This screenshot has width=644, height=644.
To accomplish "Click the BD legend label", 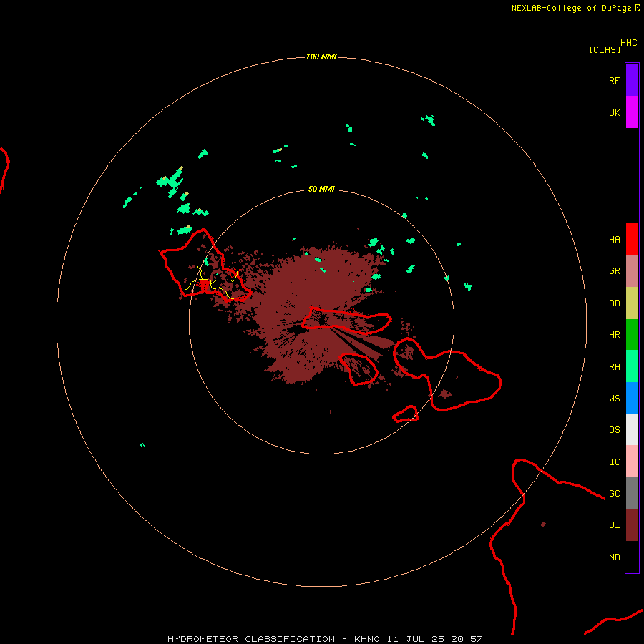I will [614, 303].
